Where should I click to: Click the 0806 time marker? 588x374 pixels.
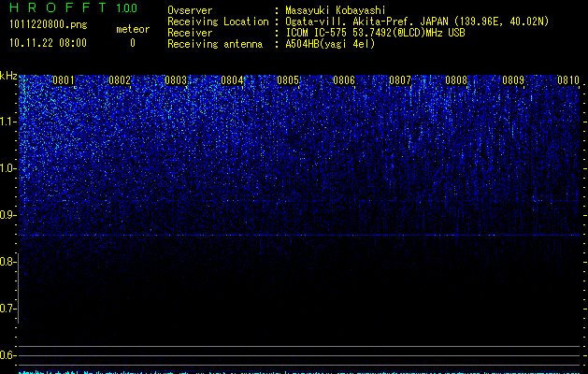(344, 80)
